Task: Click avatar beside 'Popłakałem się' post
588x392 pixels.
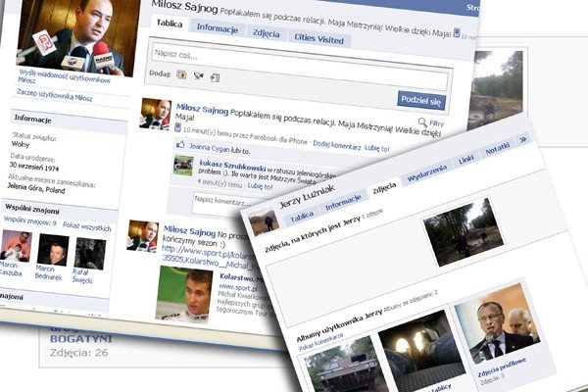Action: point(156,114)
